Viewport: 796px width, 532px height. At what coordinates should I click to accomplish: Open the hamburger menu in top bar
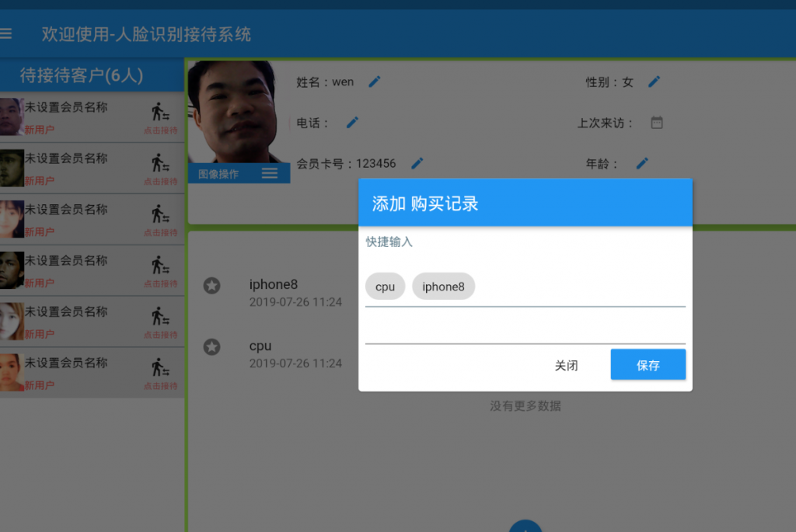tap(6, 34)
